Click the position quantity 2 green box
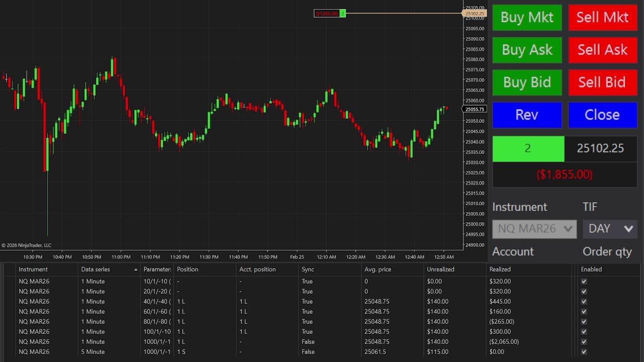 [528, 149]
